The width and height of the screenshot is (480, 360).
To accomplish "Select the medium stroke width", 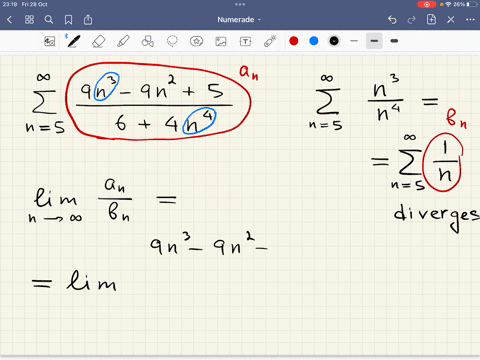I will click(x=374, y=41).
